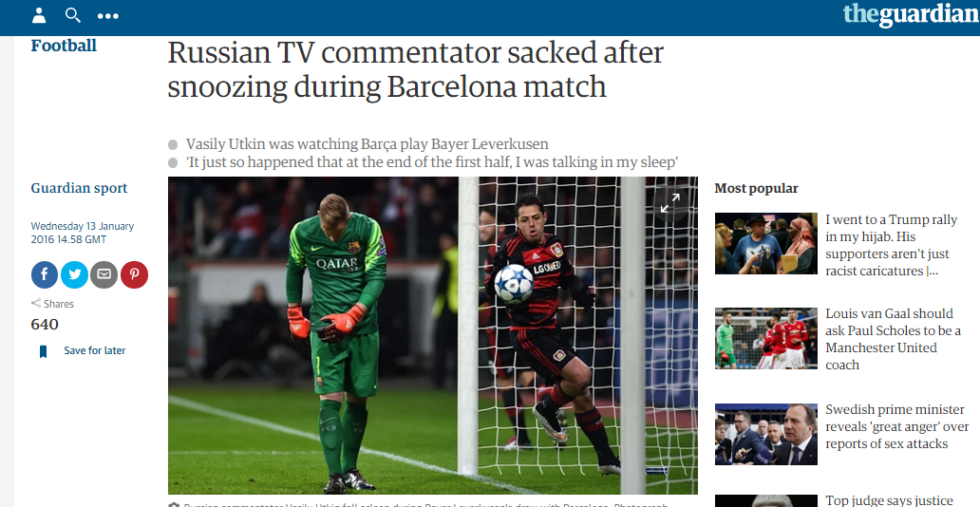Share article on Facebook

pyautogui.click(x=45, y=274)
